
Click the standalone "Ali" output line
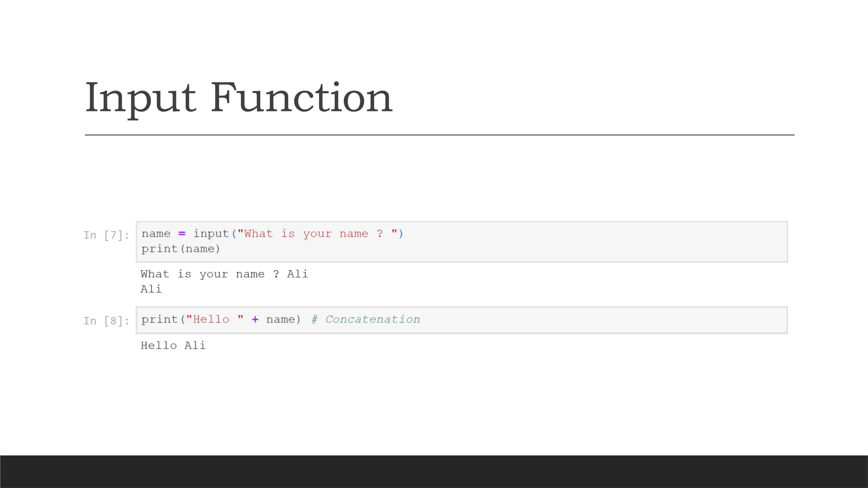151,289
